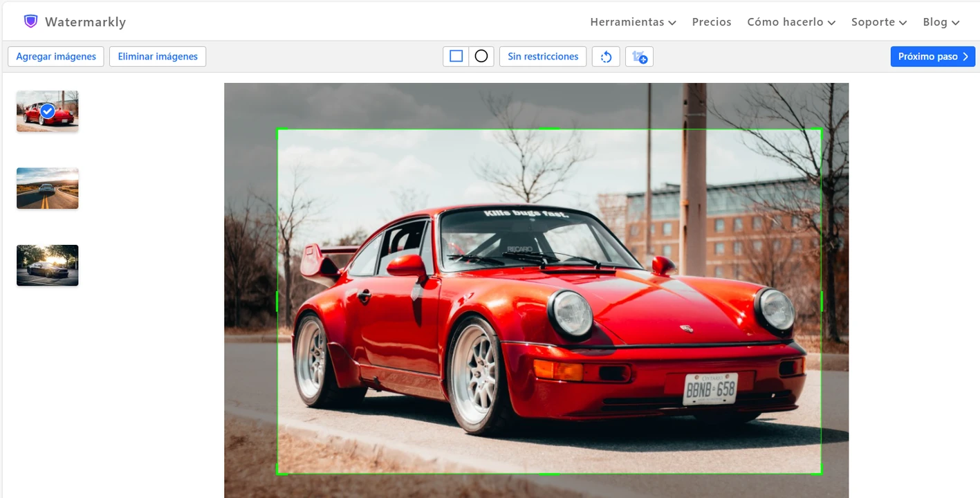
Task: Select the rectangular crop shape
Action: pyautogui.click(x=456, y=57)
